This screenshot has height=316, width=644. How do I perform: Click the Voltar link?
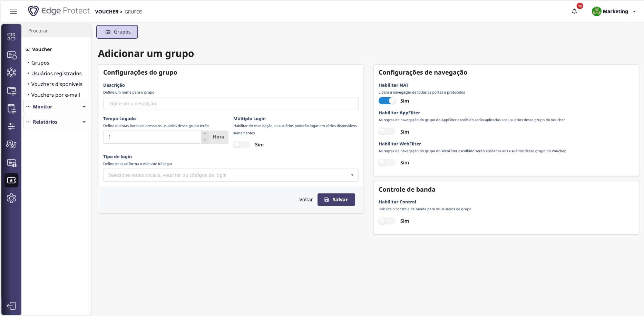pos(306,200)
